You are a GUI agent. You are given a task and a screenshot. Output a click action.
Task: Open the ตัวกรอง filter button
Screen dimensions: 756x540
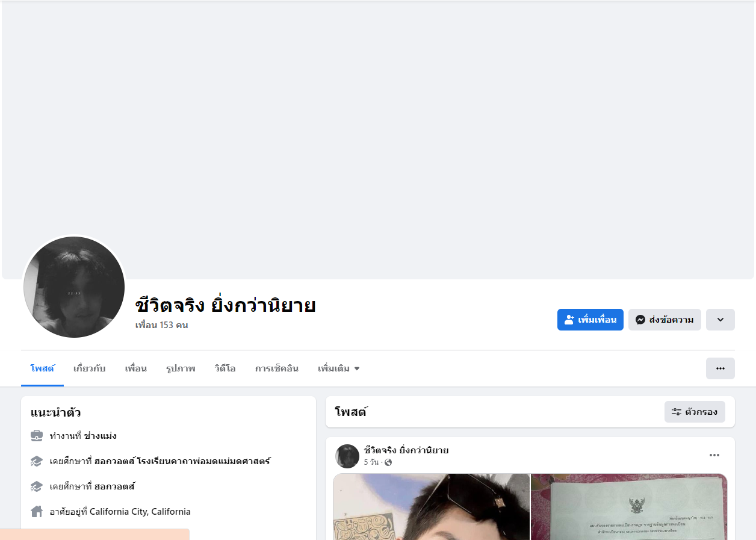click(x=695, y=412)
